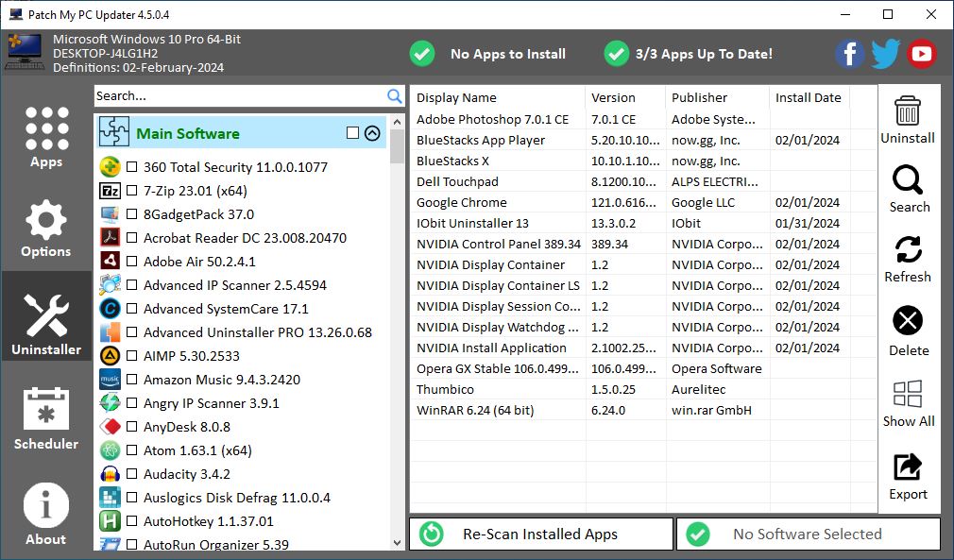The image size is (954, 560).
Task: Click the AutoHotkey H icon
Action: point(111,521)
